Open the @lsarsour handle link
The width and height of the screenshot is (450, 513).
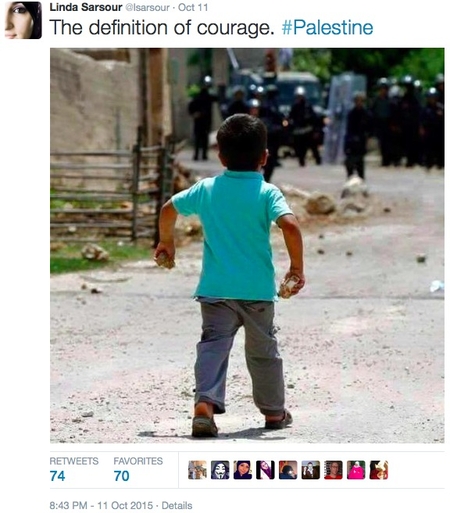[x=147, y=7]
